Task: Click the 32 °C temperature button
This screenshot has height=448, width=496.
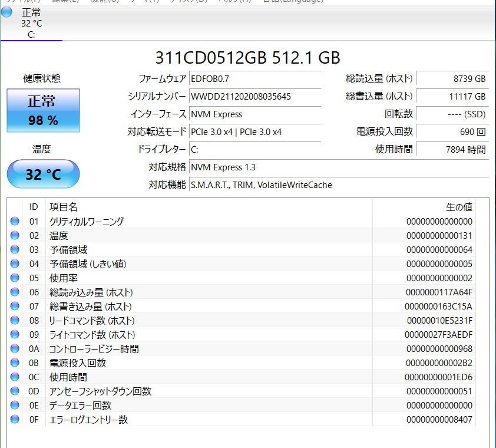Action: (x=43, y=174)
